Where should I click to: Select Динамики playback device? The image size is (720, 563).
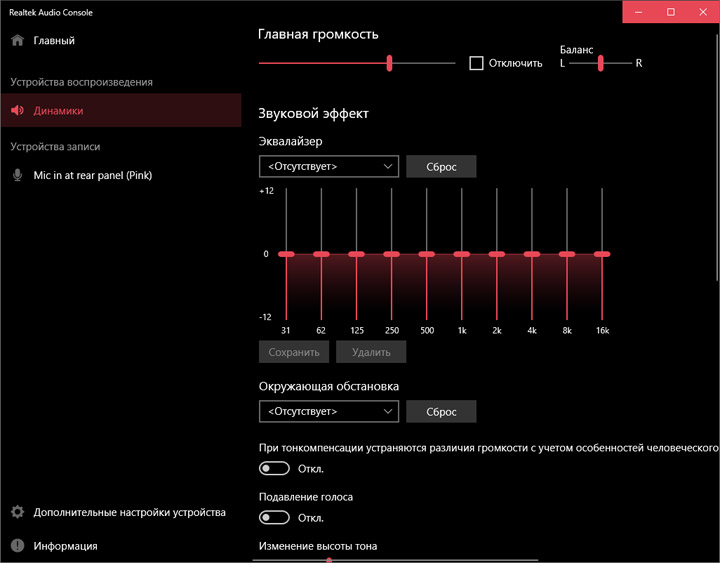point(121,110)
